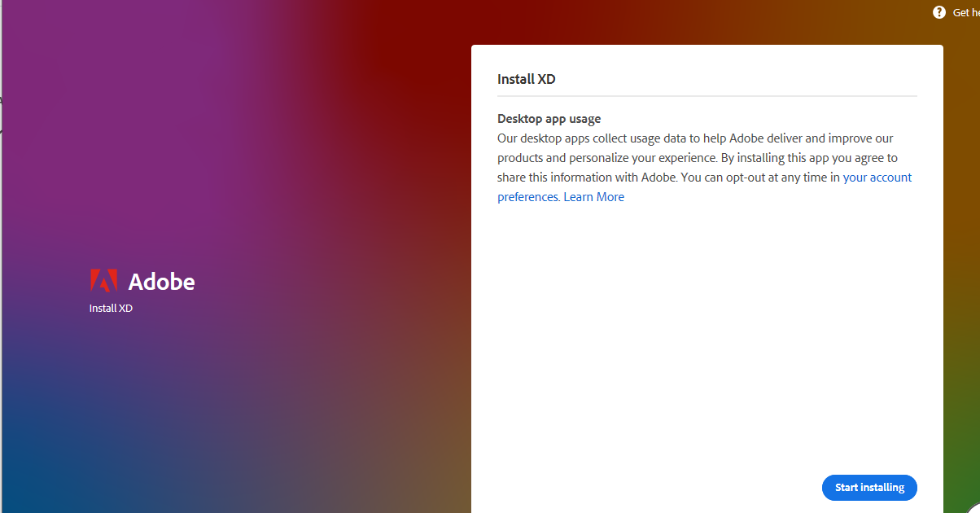Click the Desktop app usage heading
The height and width of the screenshot is (513, 980).
coord(549,119)
